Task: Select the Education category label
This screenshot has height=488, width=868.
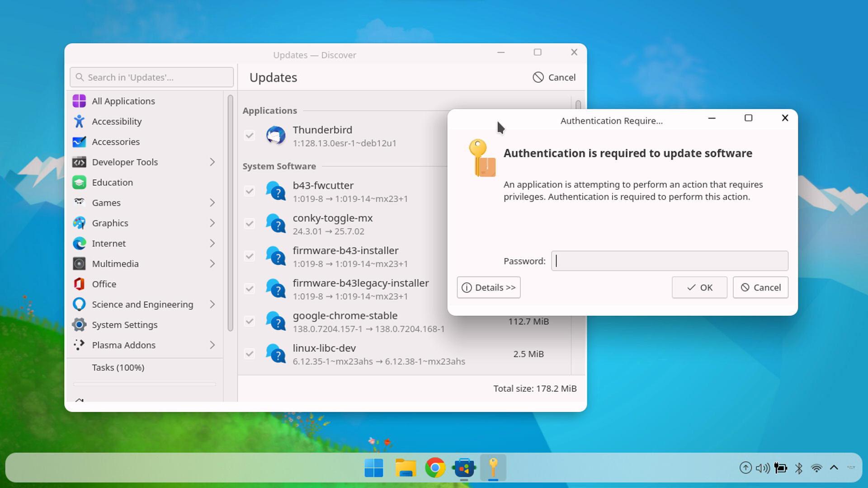Action: tap(113, 182)
